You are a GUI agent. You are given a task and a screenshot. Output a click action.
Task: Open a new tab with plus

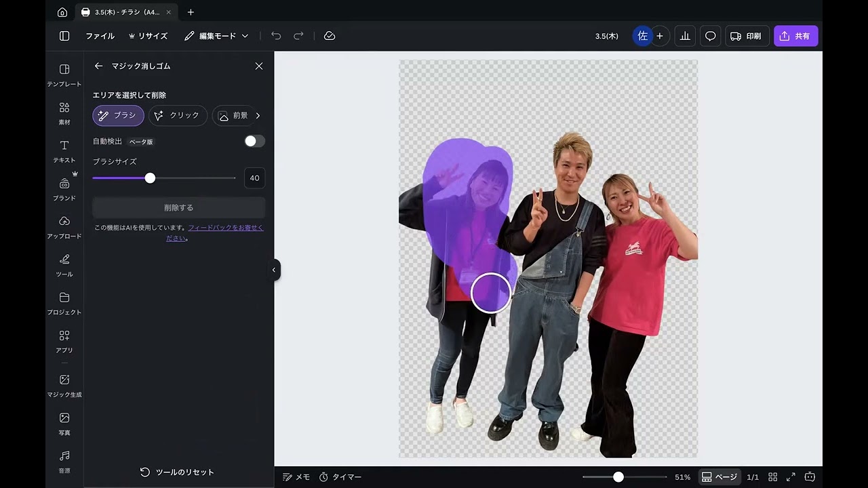pyautogui.click(x=191, y=12)
